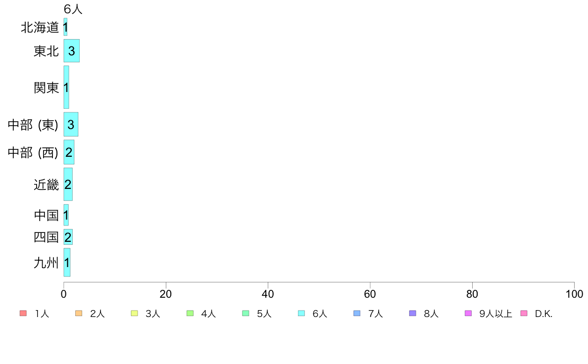Image resolution: width=588 pixels, height=364 pixels.
Task: Select the 関東 bar
Action: coord(66,88)
